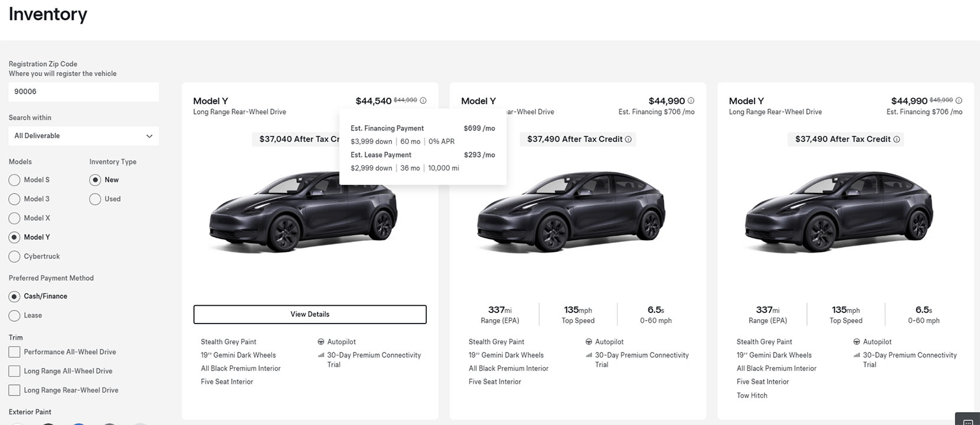
Task: Open the chat widget icon
Action: coord(968,420)
